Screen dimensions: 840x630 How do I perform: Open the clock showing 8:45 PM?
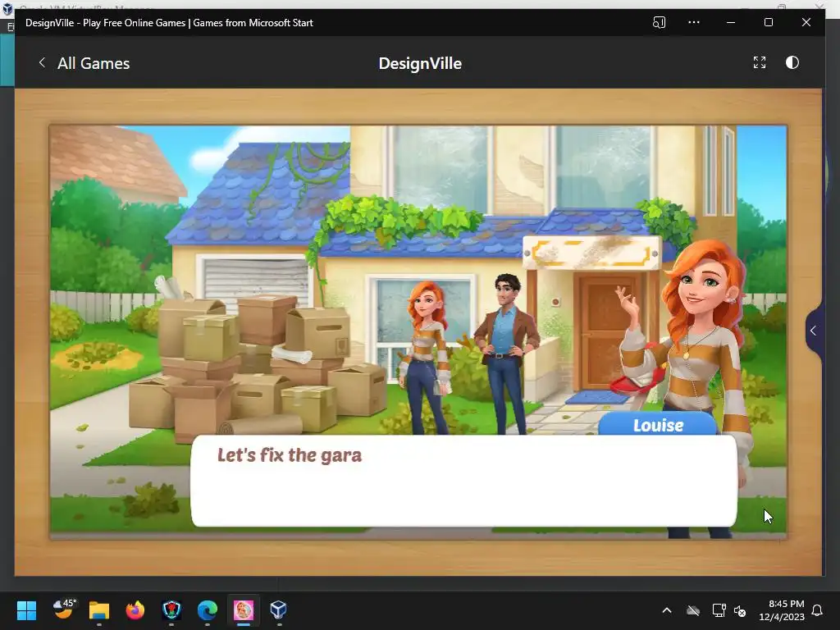(782, 610)
